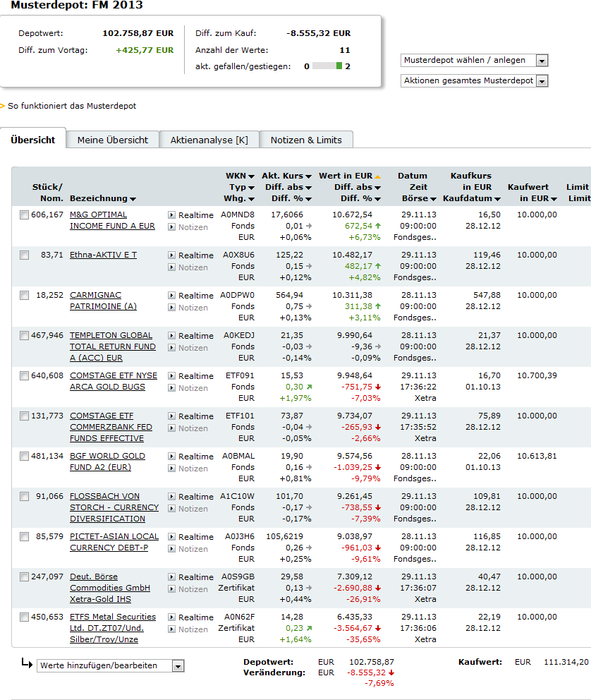Switch to Aktienanalyse [K] tab

[x=209, y=140]
